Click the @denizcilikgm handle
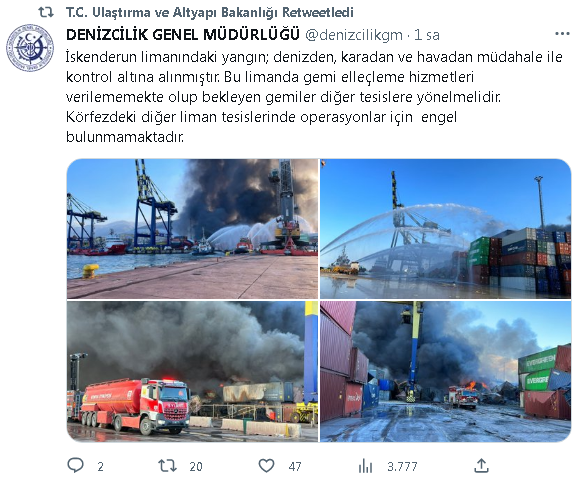The image size is (578, 482). [x=354, y=35]
